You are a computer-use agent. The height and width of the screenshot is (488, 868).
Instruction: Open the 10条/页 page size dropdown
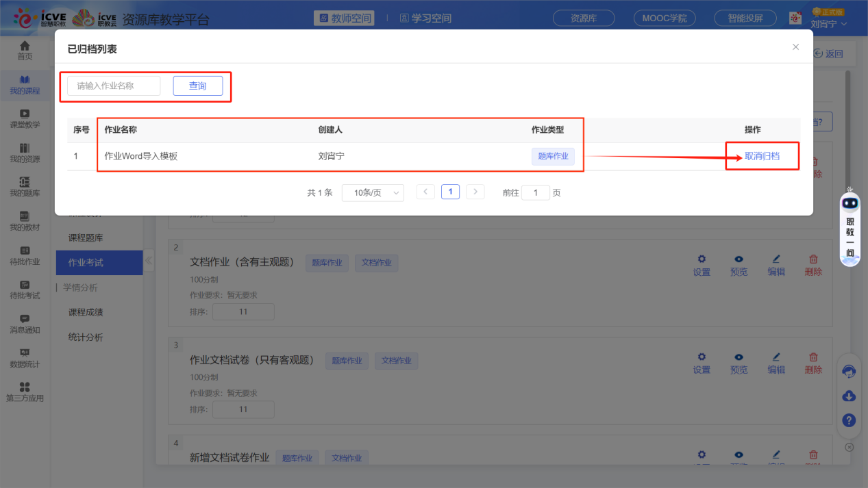coord(373,193)
